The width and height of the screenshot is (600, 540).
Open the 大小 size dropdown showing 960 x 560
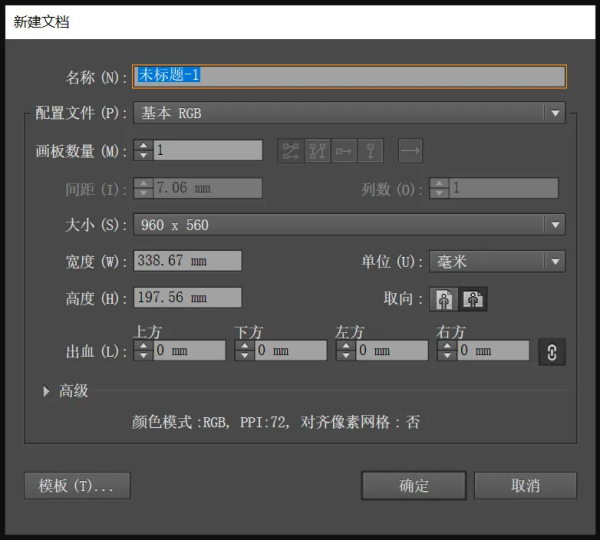349,225
